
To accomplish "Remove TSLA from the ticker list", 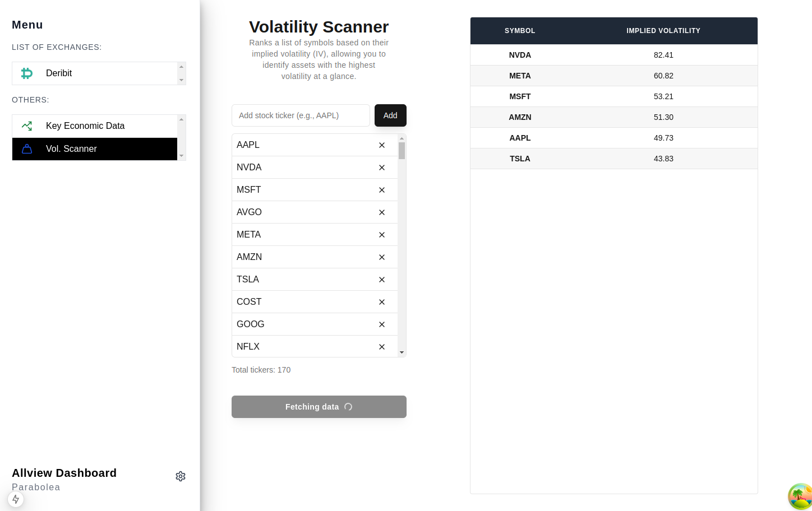I will (x=382, y=280).
